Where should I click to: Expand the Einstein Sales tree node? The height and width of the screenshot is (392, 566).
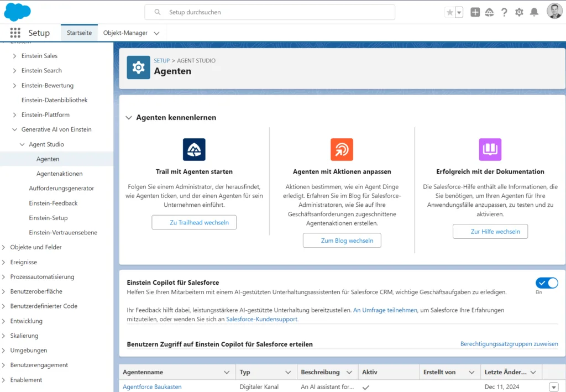click(14, 56)
